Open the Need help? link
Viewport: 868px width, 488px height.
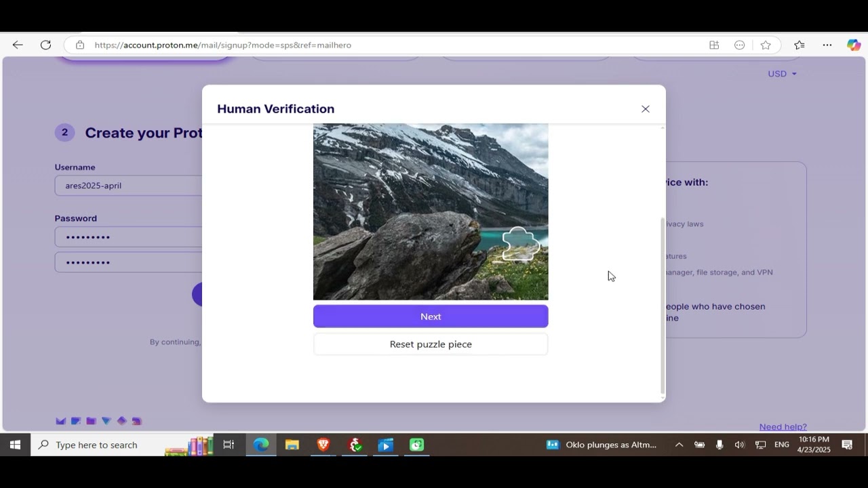tap(783, 427)
